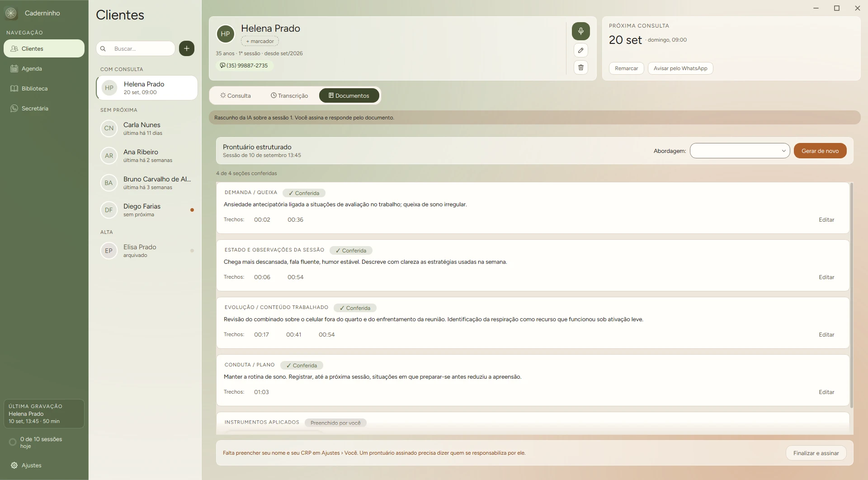This screenshot has height=480, width=868.
Task: Select Ana Ribeiro in client list
Action: point(147,156)
